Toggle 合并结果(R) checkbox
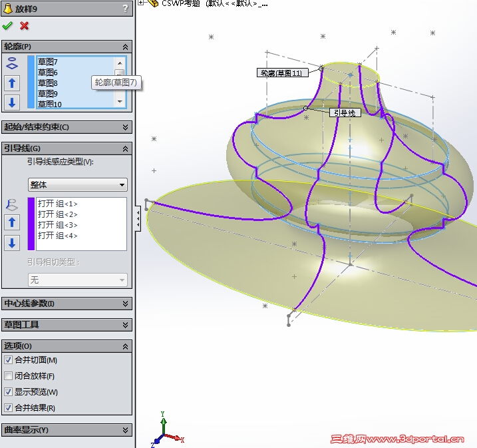This screenshot has width=477, height=448. pos(9,407)
